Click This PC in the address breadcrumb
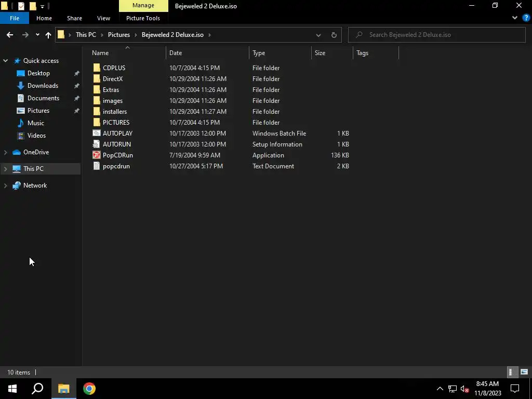 point(86,35)
